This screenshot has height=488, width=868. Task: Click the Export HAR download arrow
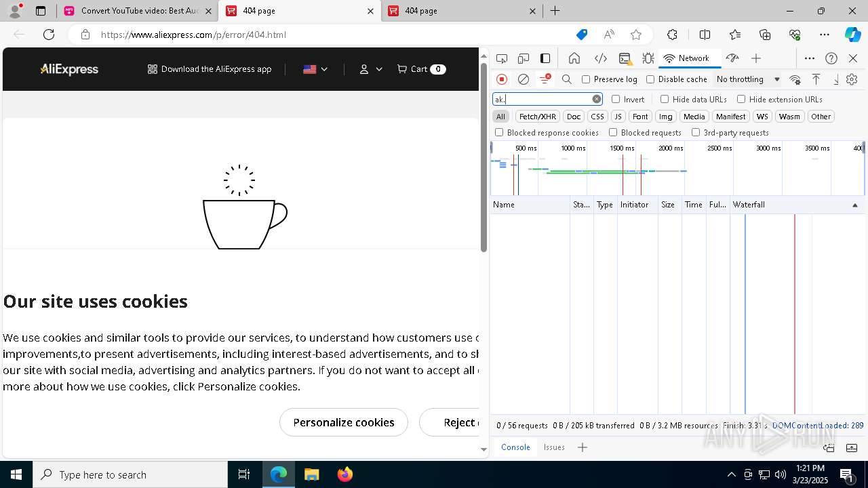tap(836, 79)
